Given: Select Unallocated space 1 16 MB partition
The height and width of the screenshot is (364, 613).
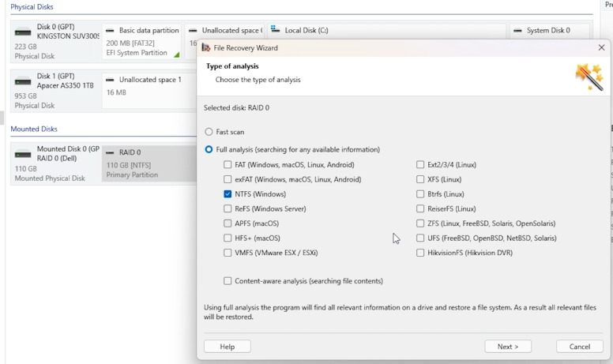Looking at the screenshot, I should click(x=149, y=91).
